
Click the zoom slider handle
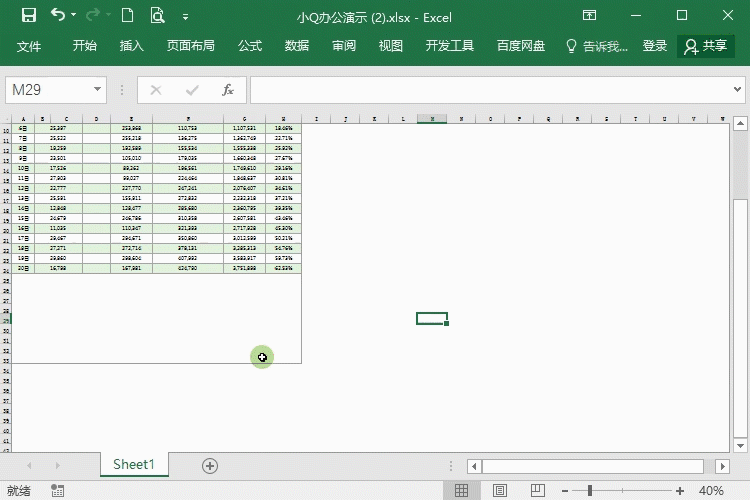[x=589, y=491]
